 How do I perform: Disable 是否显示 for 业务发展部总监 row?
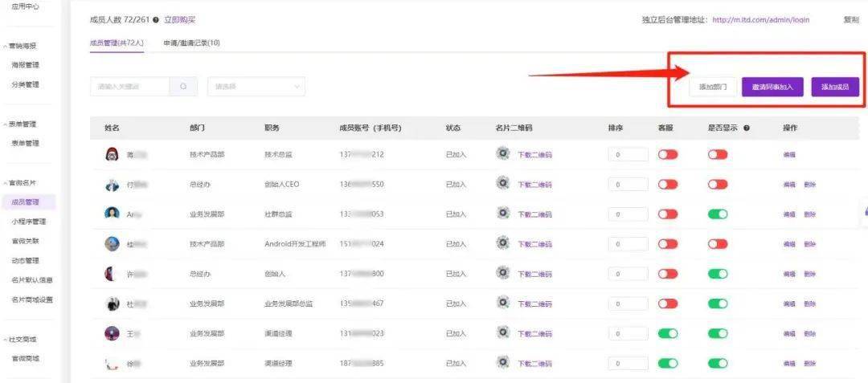[x=718, y=304]
